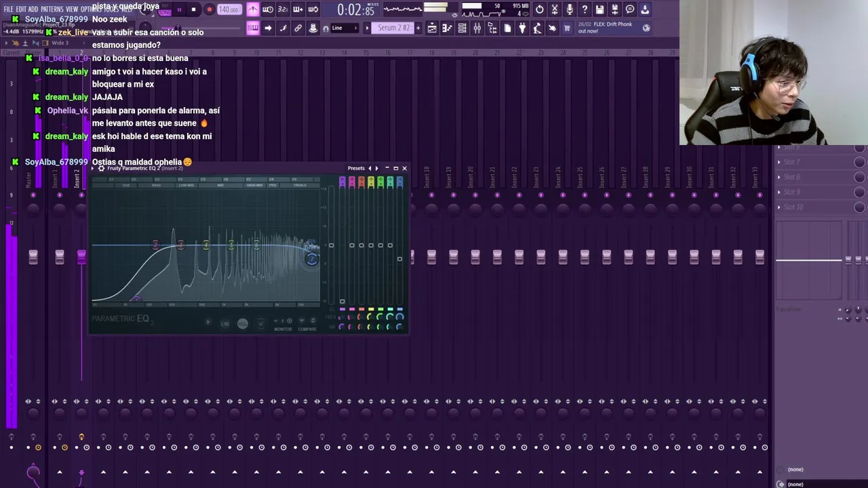Open the undo history icon
Viewport: 868px width, 488px height.
540,9
